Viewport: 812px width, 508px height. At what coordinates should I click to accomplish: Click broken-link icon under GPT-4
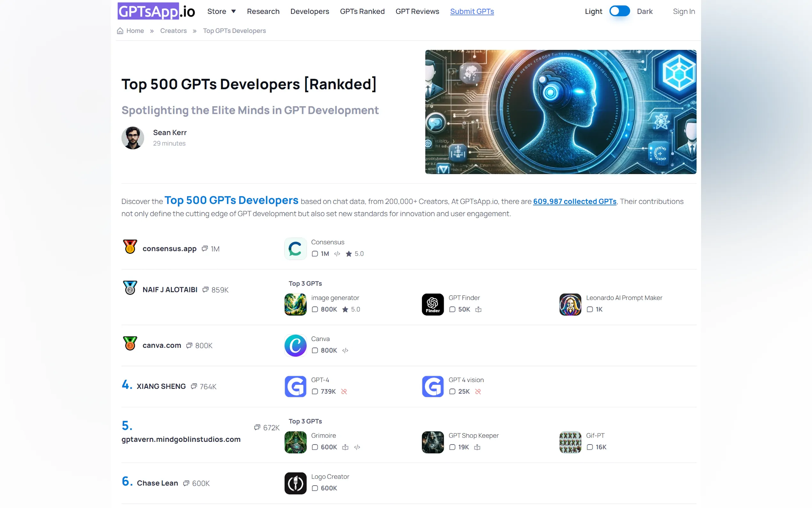point(344,392)
